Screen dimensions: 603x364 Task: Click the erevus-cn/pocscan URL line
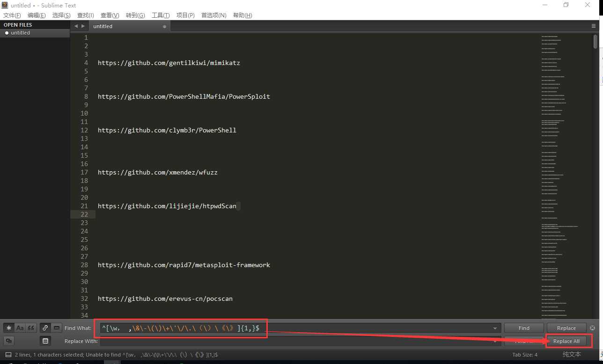[x=165, y=298]
